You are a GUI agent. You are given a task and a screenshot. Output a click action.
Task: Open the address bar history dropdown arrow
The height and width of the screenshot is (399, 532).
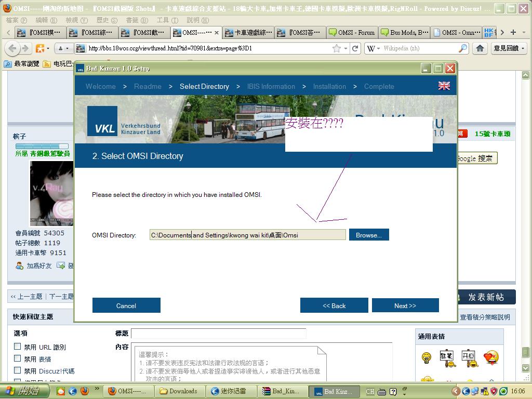pyautogui.click(x=345, y=48)
